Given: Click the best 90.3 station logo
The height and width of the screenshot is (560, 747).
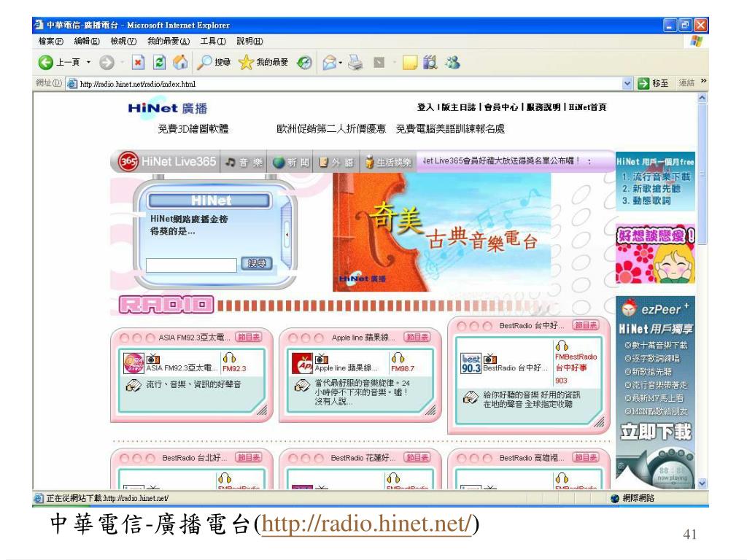Looking at the screenshot, I should pyautogui.click(x=471, y=363).
